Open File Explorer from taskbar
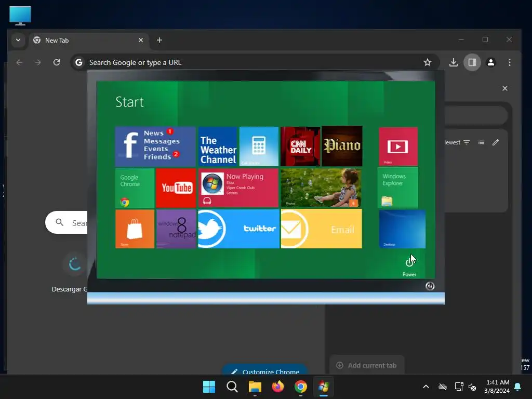This screenshot has height=399, width=532. click(x=255, y=387)
